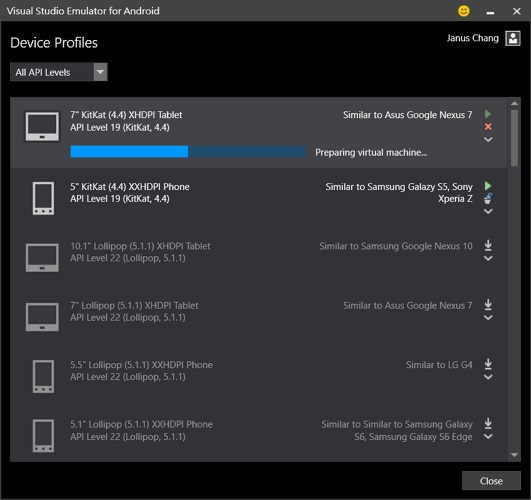Select the 5" KitKat phone device icon
The image size is (531, 500).
43,199
